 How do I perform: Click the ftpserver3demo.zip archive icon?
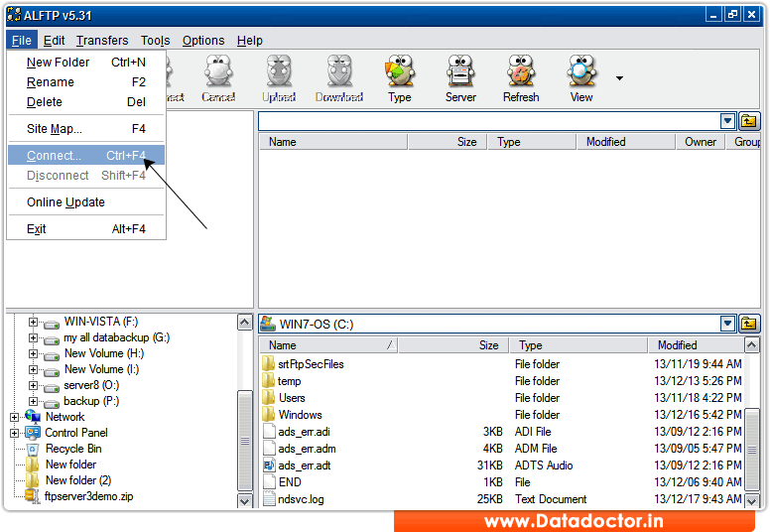[32, 496]
